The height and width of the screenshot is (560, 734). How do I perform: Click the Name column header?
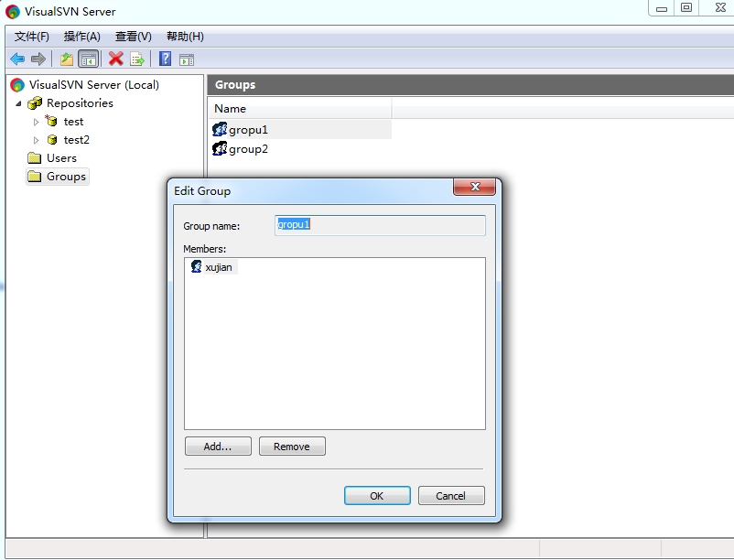point(299,109)
